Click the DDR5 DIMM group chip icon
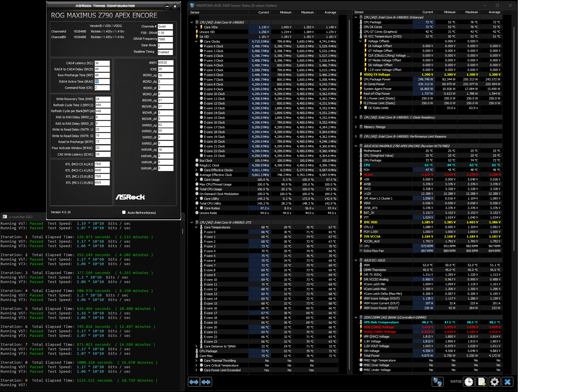The image size is (579, 392). pos(361,317)
